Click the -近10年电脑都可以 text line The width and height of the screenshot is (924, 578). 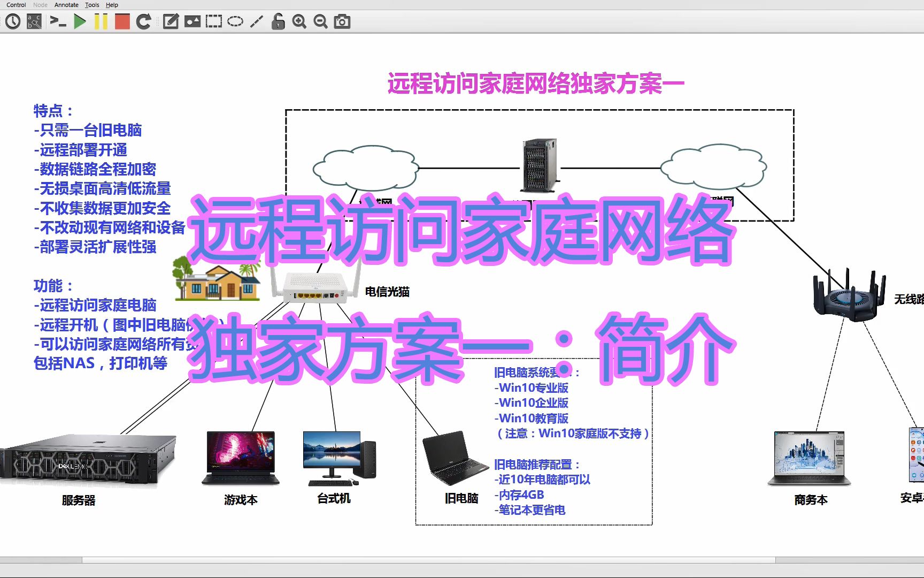pyautogui.click(x=542, y=480)
